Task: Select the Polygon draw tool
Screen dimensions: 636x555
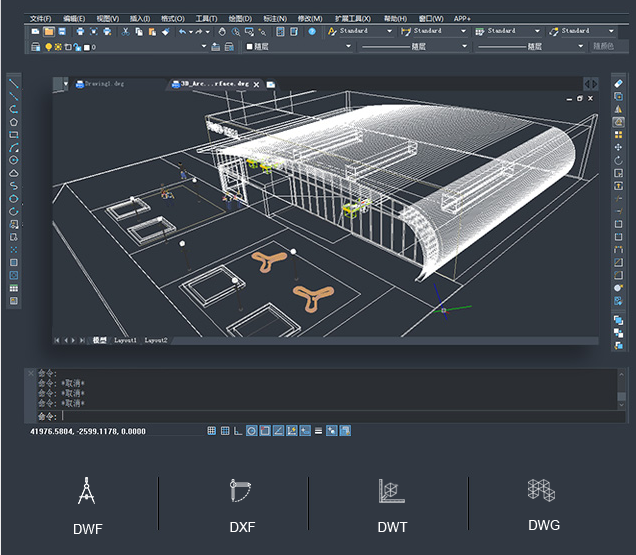Action: [x=13, y=122]
